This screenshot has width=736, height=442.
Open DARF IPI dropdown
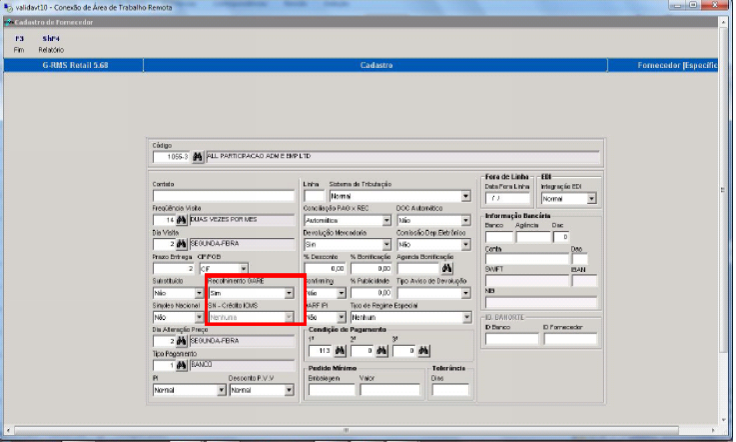tap(341, 318)
